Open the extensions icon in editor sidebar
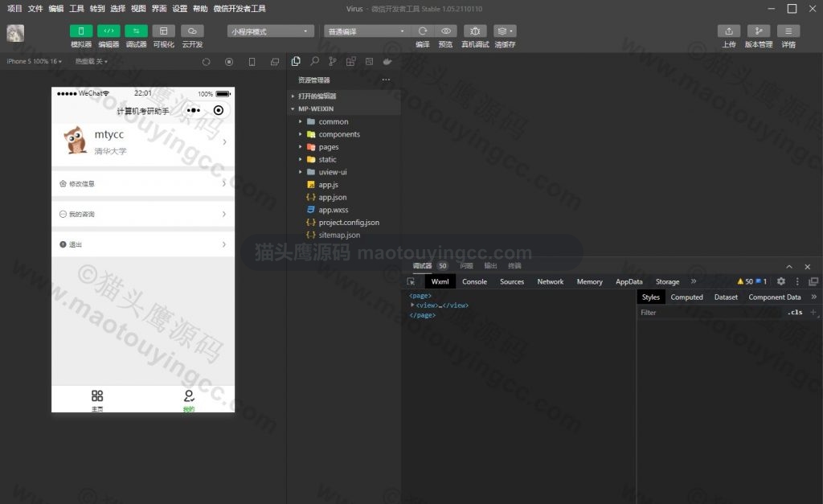This screenshot has height=504, width=823. coord(350,61)
